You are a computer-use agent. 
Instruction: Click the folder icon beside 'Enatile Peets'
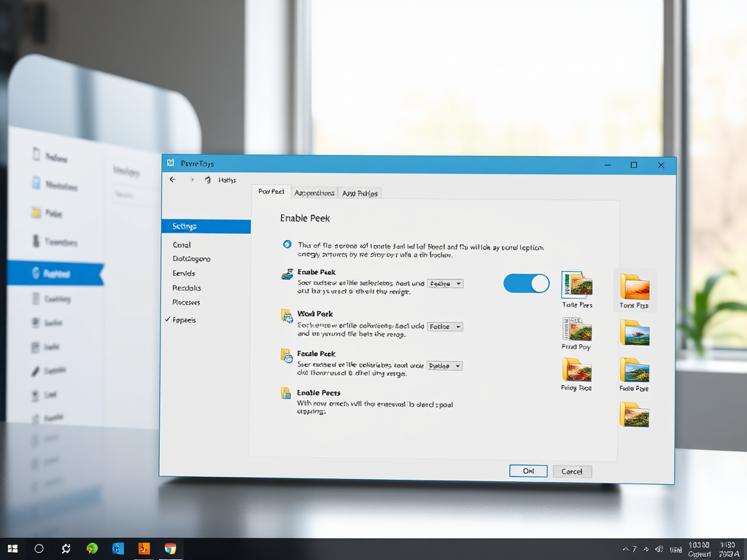coord(286,393)
